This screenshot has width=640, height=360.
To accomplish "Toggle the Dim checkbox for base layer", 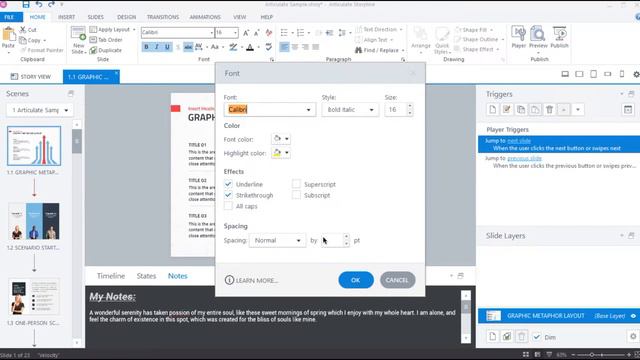I will [537, 337].
